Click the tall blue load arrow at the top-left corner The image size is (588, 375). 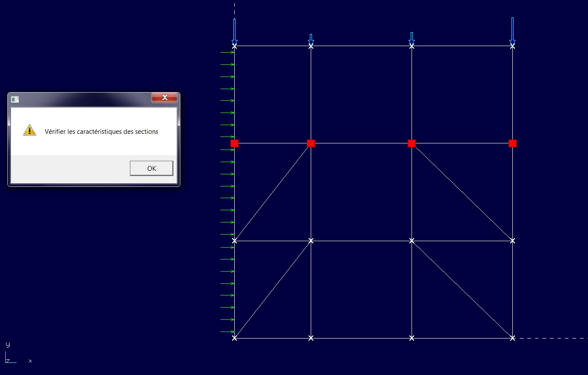pos(234,32)
